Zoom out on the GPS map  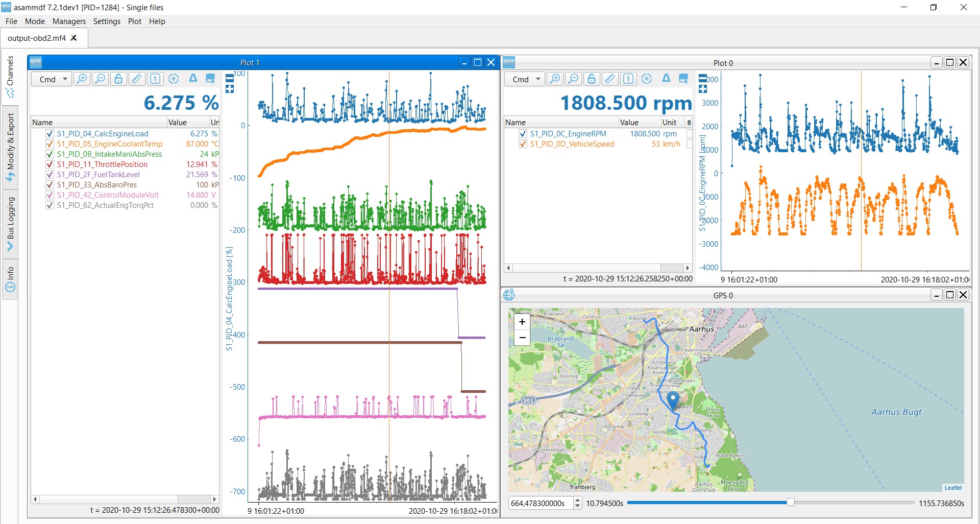point(522,338)
